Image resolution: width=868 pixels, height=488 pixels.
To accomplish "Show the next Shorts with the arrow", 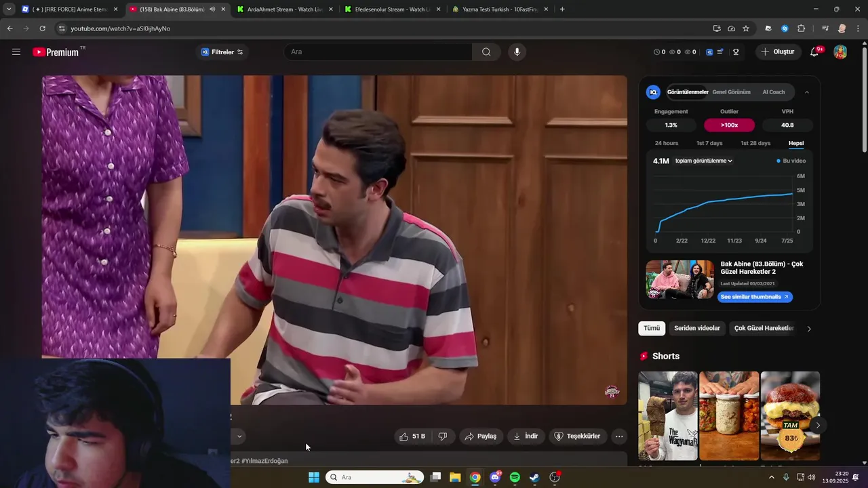I will pyautogui.click(x=818, y=425).
